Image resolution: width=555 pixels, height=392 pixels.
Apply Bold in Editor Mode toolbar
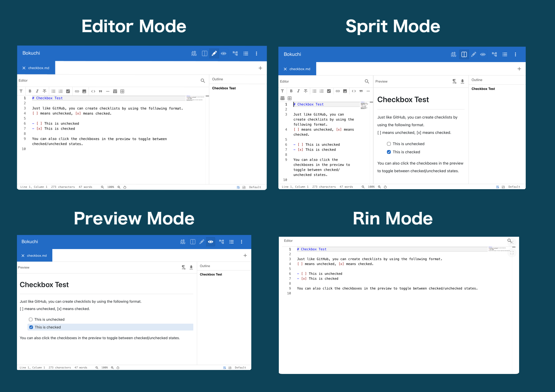click(30, 91)
